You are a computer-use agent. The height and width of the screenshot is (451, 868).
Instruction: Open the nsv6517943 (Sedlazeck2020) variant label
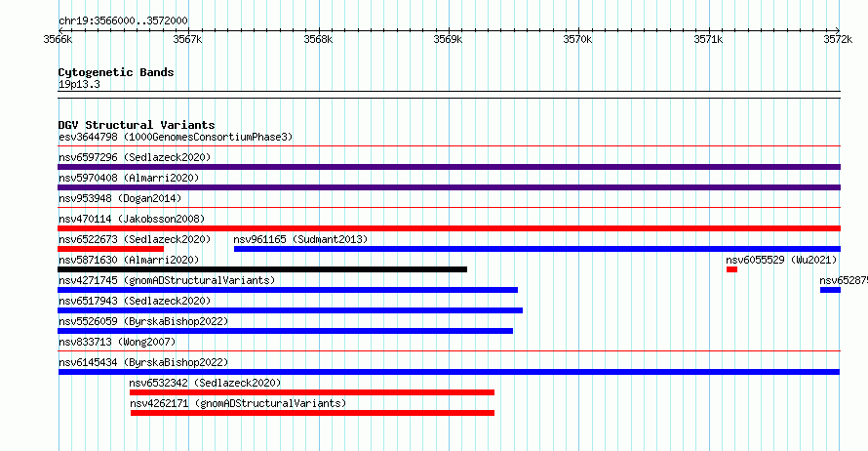tap(135, 301)
